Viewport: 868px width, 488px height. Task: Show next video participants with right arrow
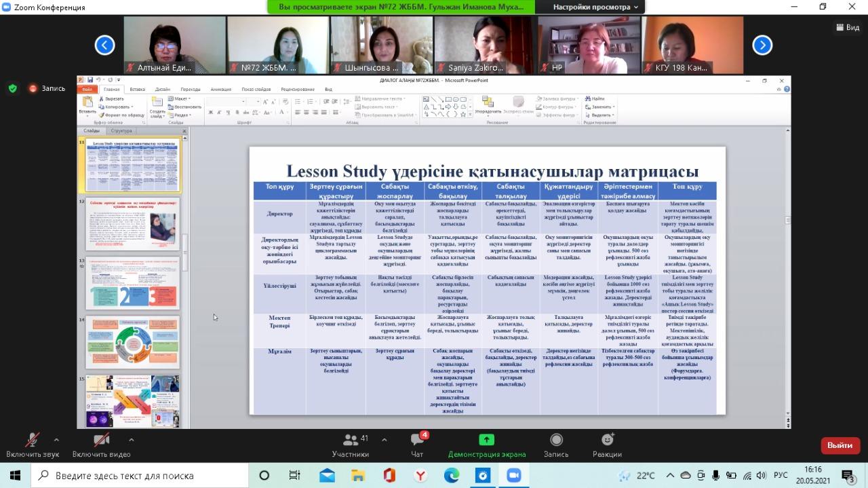(762, 45)
